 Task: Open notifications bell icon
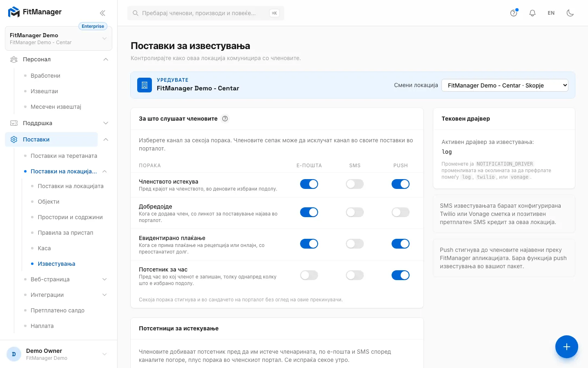pyautogui.click(x=532, y=13)
